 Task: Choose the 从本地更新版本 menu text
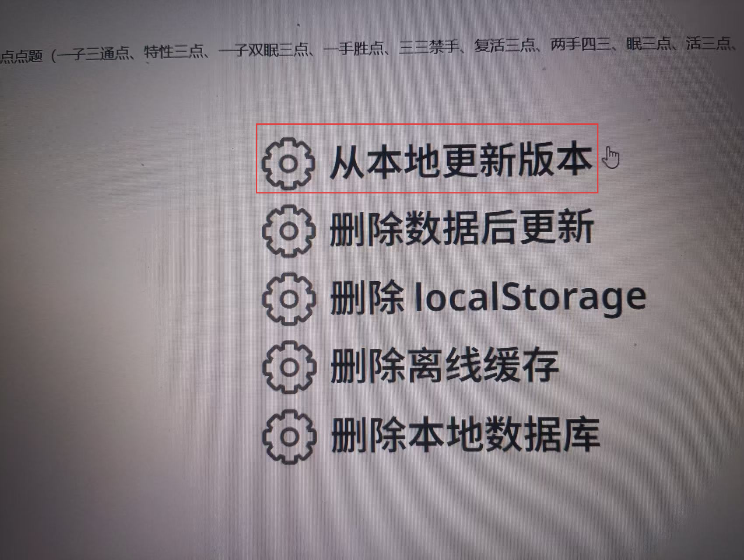[461, 161]
